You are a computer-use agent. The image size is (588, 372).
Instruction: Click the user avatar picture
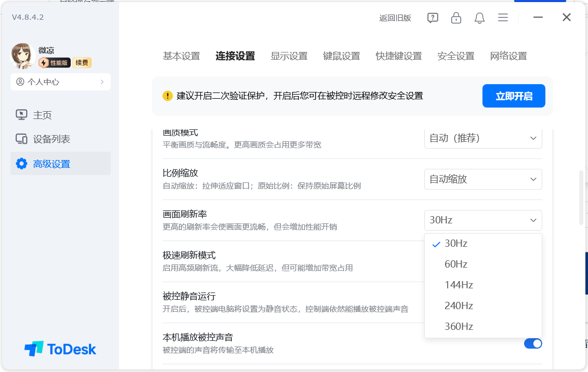23,56
